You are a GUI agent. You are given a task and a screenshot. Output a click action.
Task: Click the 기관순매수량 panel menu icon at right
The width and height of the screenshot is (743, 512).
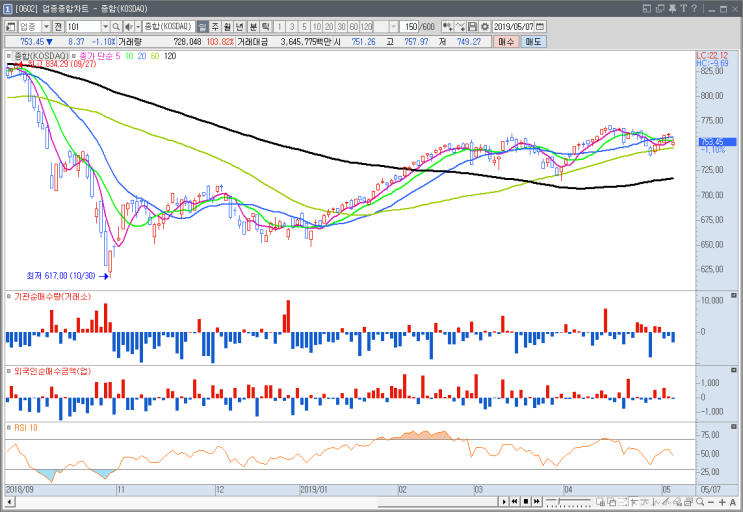734,296
